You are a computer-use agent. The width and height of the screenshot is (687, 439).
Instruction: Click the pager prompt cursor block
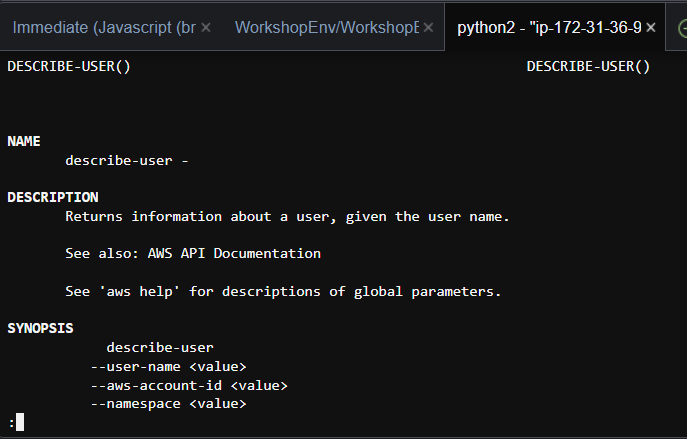pyautogui.click(x=20, y=422)
